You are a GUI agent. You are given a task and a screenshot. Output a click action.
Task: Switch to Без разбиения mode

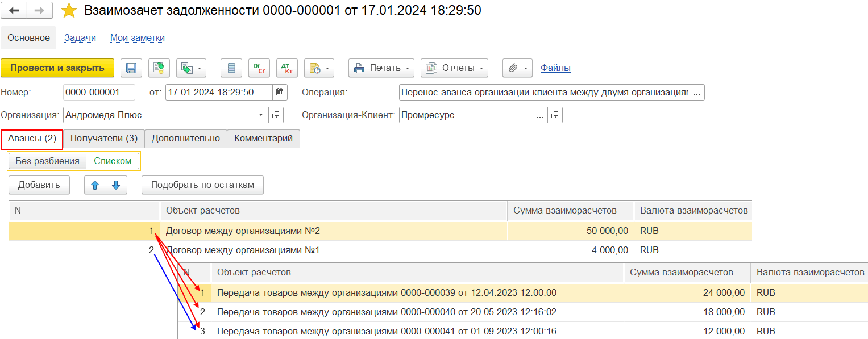[x=47, y=161]
